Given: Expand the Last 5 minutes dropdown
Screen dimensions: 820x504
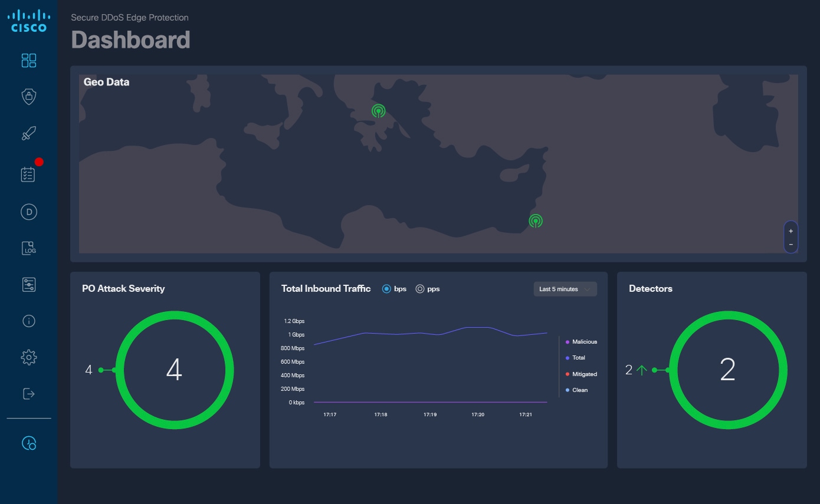Looking at the screenshot, I should pos(565,289).
